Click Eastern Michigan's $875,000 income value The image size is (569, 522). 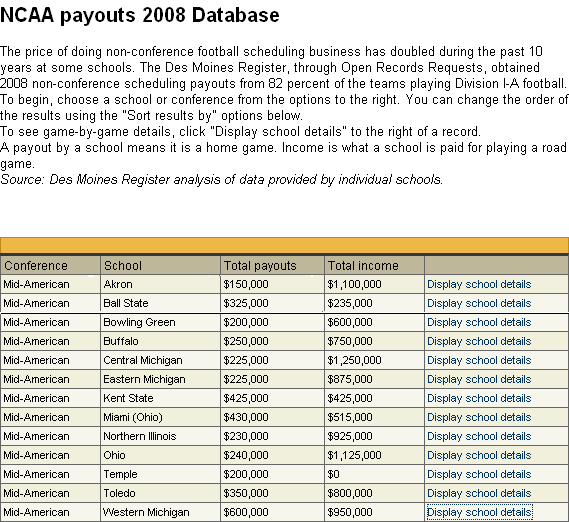click(x=350, y=379)
